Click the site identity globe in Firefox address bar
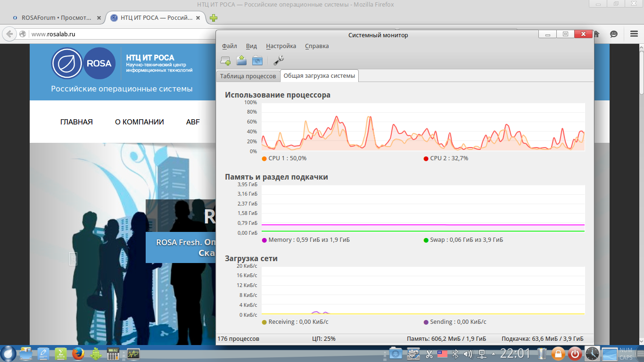This screenshot has width=644, height=362. click(x=23, y=34)
